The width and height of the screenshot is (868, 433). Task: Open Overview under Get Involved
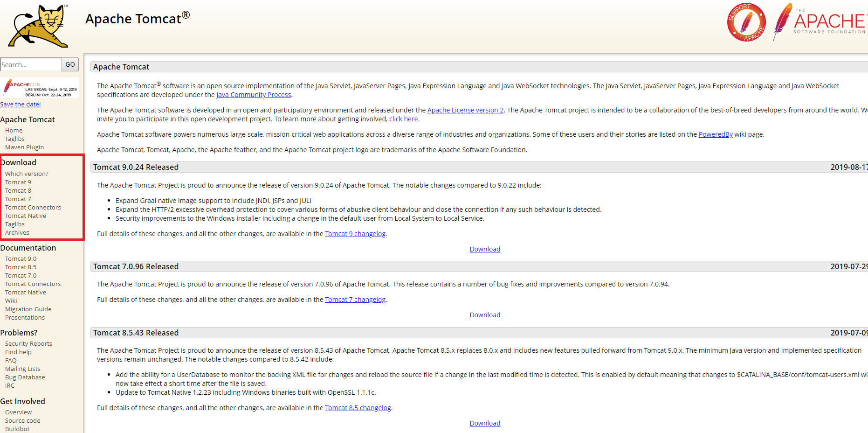tap(18, 412)
